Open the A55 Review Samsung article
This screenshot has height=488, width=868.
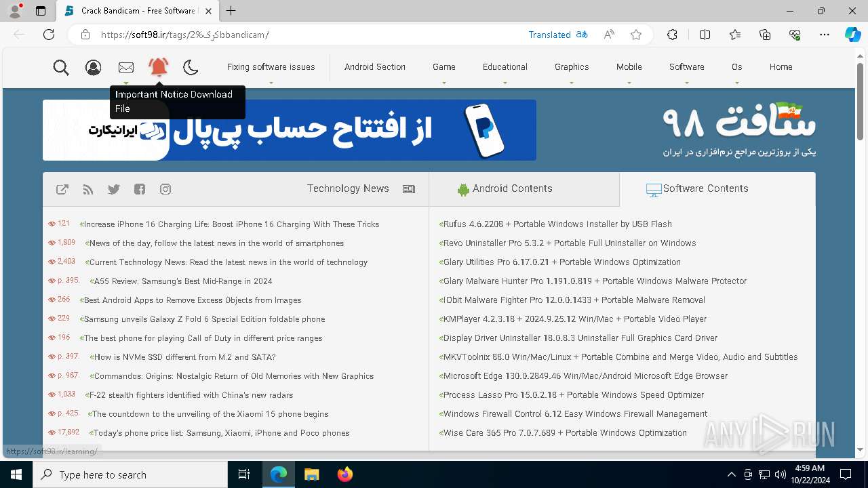coord(183,281)
